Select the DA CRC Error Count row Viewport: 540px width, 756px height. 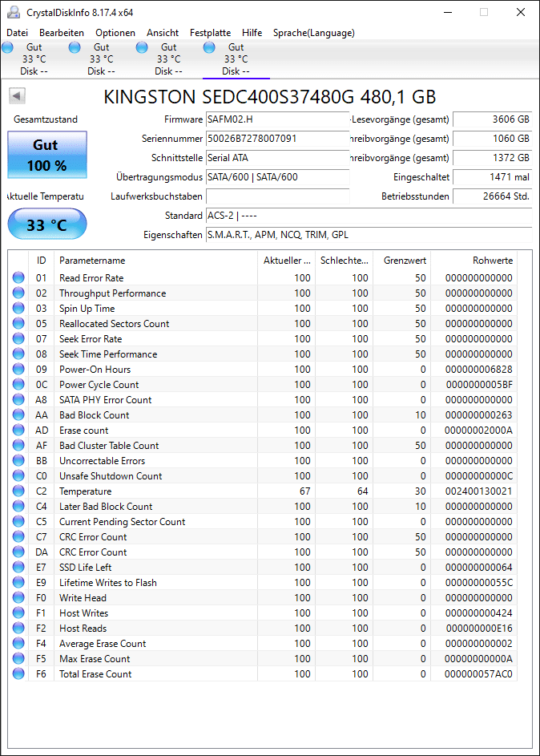(x=263, y=552)
